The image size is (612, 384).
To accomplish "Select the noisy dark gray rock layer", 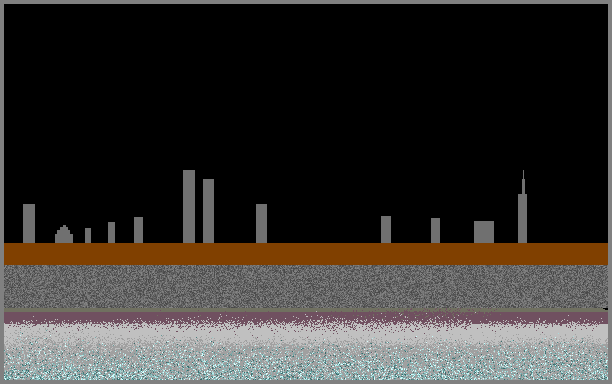I will (x=306, y=287).
